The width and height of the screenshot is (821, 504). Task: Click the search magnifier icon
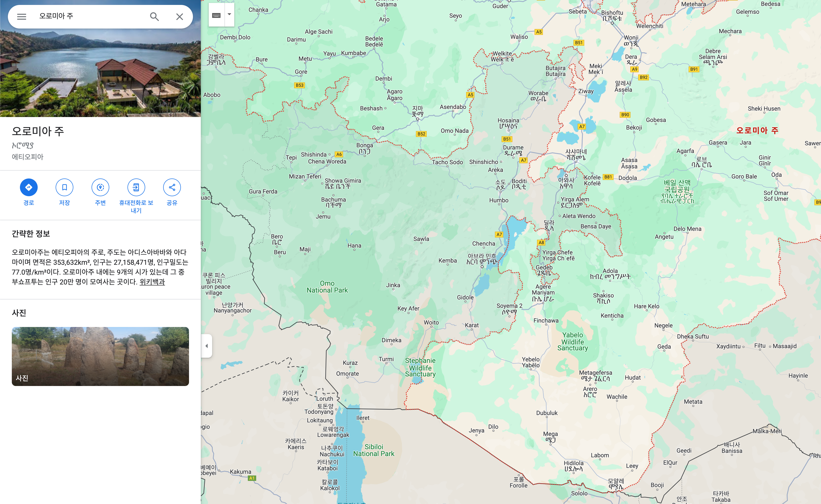(154, 17)
